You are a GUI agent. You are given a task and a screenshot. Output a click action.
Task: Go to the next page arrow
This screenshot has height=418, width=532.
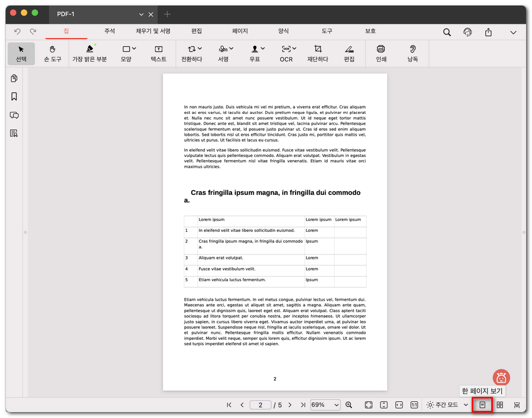click(x=290, y=405)
